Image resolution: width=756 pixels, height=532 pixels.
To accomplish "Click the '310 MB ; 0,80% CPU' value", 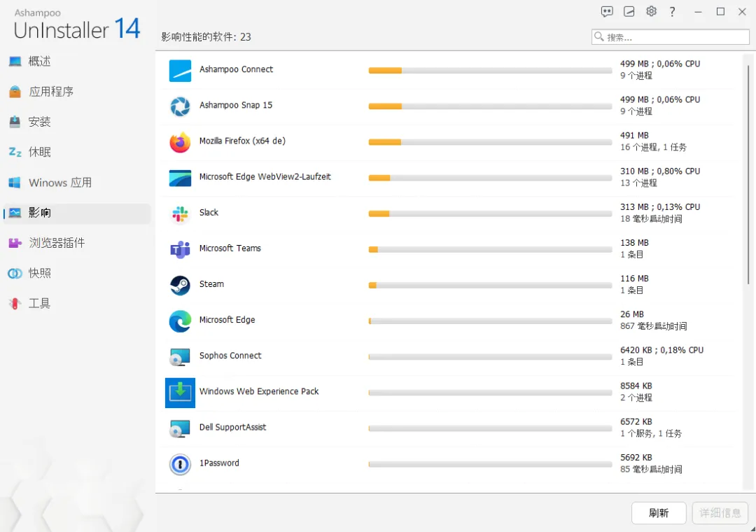I will click(660, 171).
